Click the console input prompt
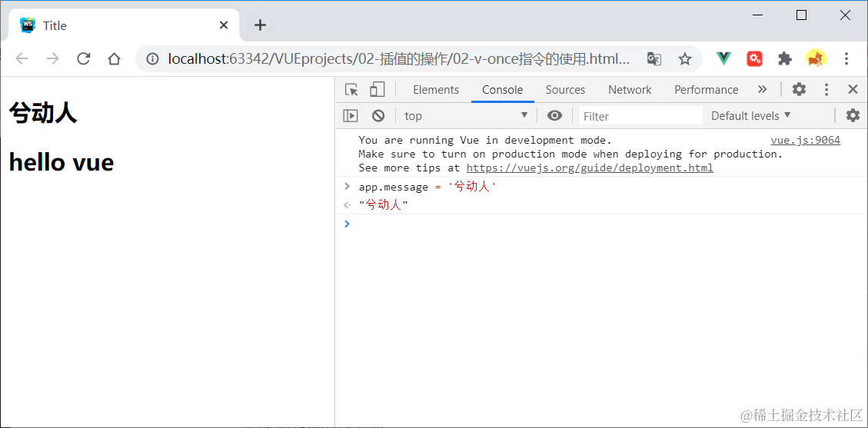Image resolution: width=868 pixels, height=428 pixels. pyautogui.click(x=602, y=224)
